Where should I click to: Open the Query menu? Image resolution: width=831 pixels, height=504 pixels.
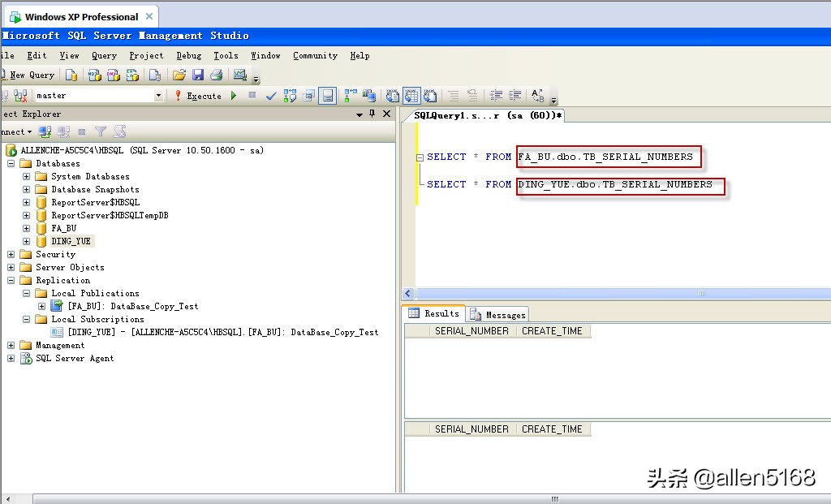pyautogui.click(x=104, y=55)
